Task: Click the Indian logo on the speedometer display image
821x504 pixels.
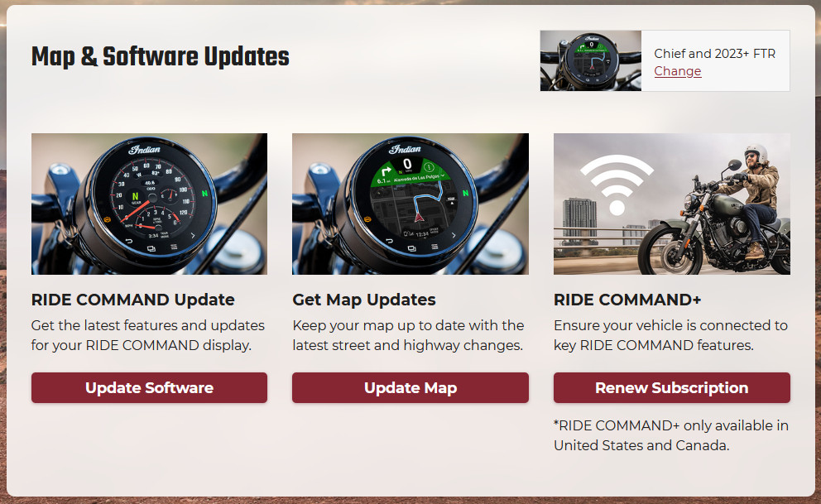Action: (145, 150)
